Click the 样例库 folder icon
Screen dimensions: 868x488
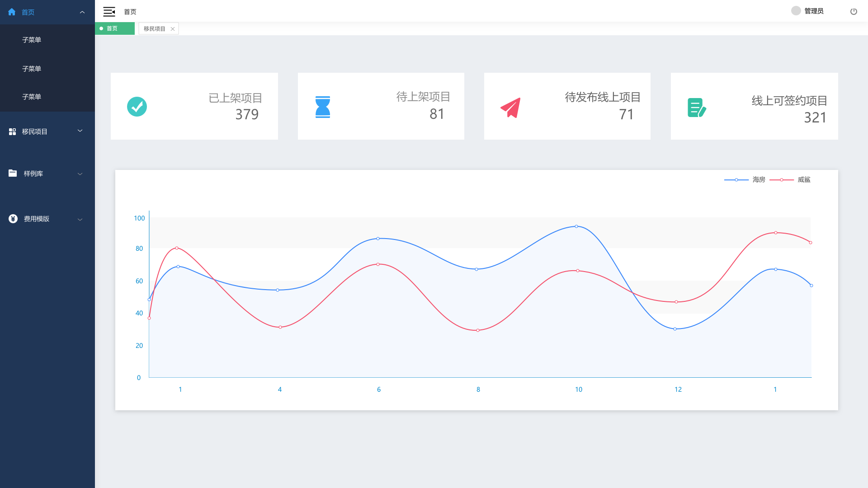13,174
